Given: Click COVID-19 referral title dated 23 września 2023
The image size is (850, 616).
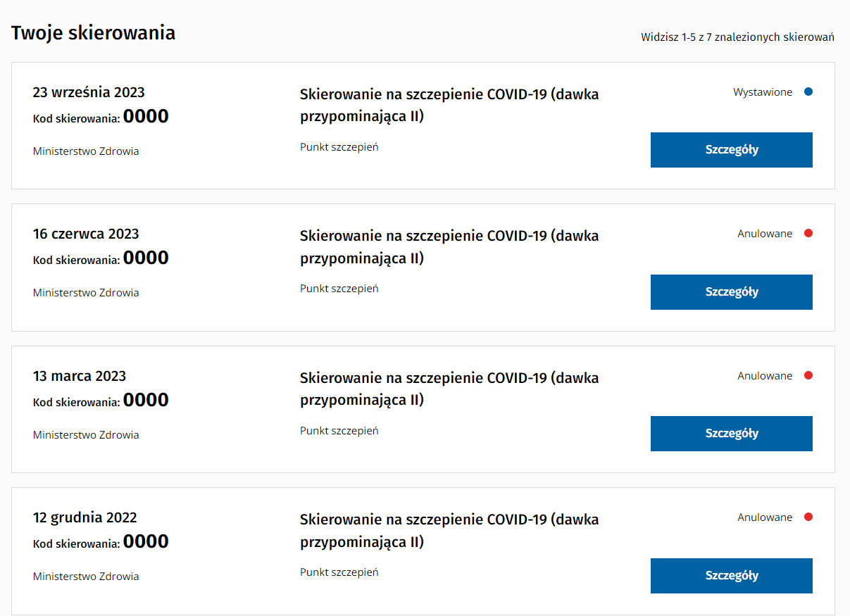Looking at the screenshot, I should 449,105.
